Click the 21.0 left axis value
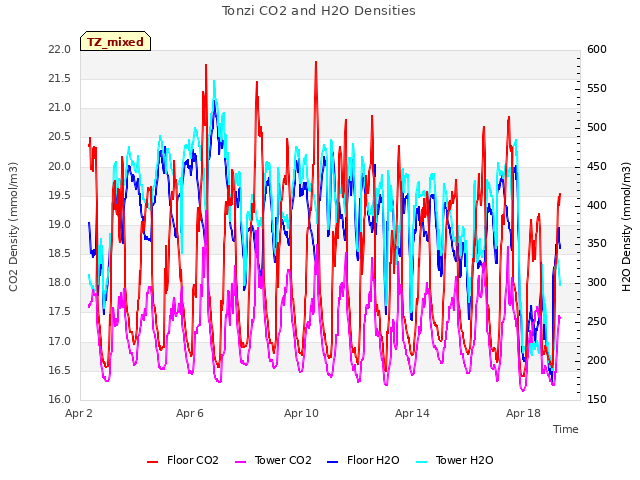The image size is (640, 480). point(60,108)
